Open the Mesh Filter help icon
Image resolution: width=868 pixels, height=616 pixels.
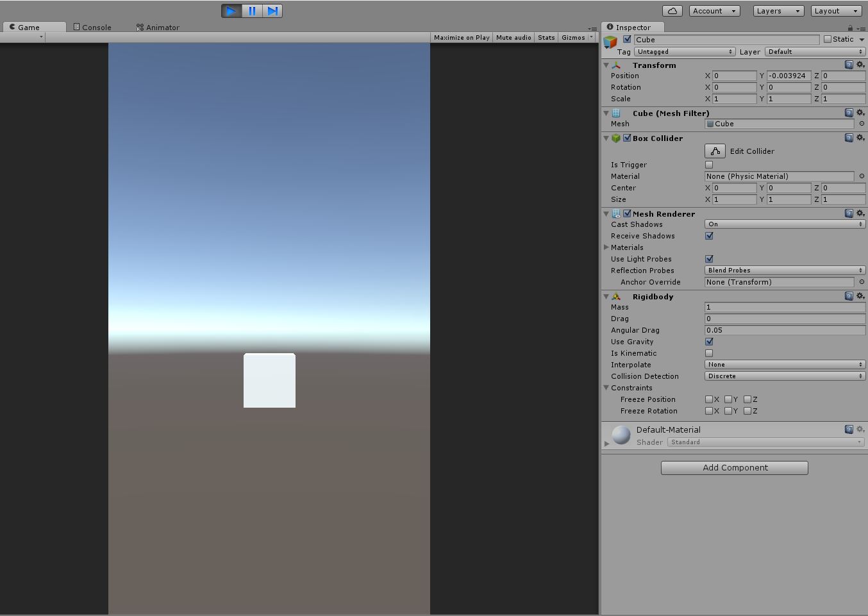849,113
